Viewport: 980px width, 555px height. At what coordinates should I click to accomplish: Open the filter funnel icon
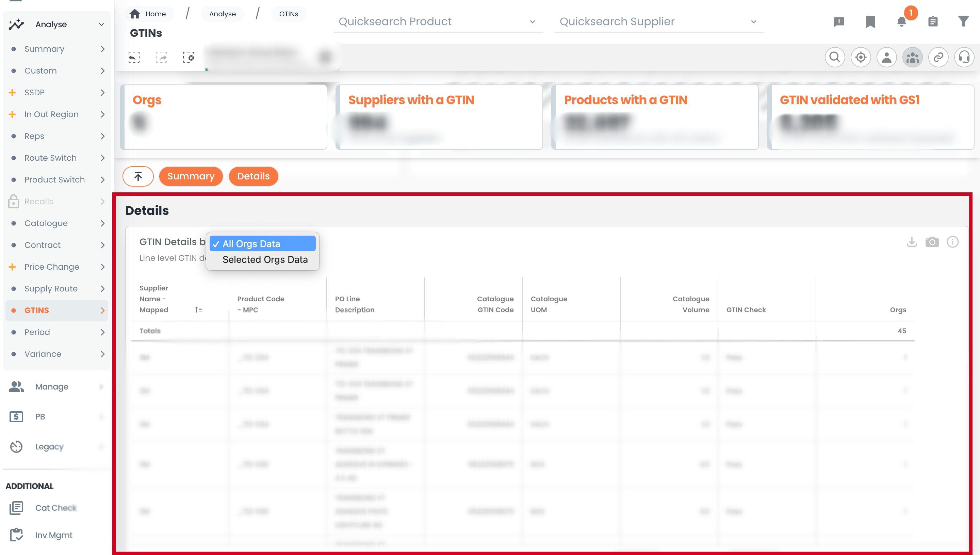[x=963, y=21]
